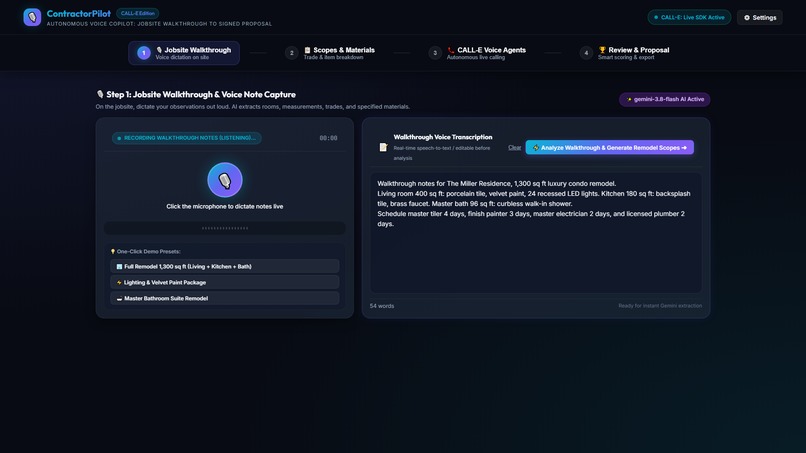The width and height of the screenshot is (806, 453).
Task: Click the large microphone dictation button
Action: coord(225,180)
